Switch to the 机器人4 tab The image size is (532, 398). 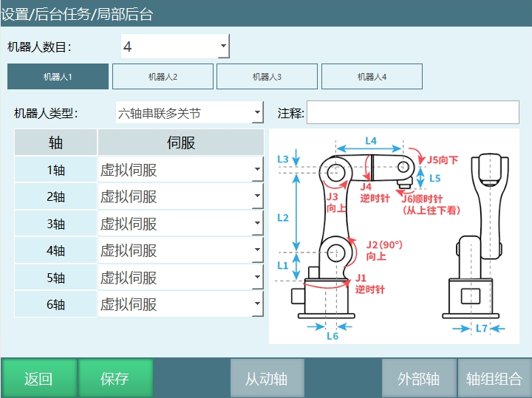372,77
